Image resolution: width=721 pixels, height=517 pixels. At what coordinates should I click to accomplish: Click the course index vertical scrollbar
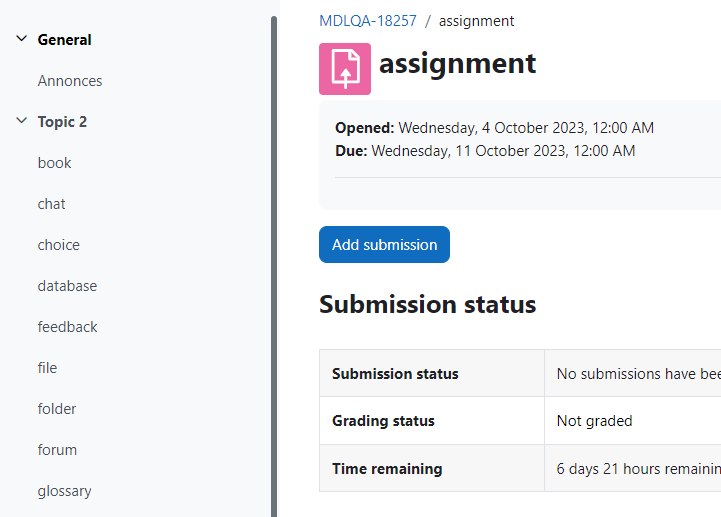coord(274,267)
